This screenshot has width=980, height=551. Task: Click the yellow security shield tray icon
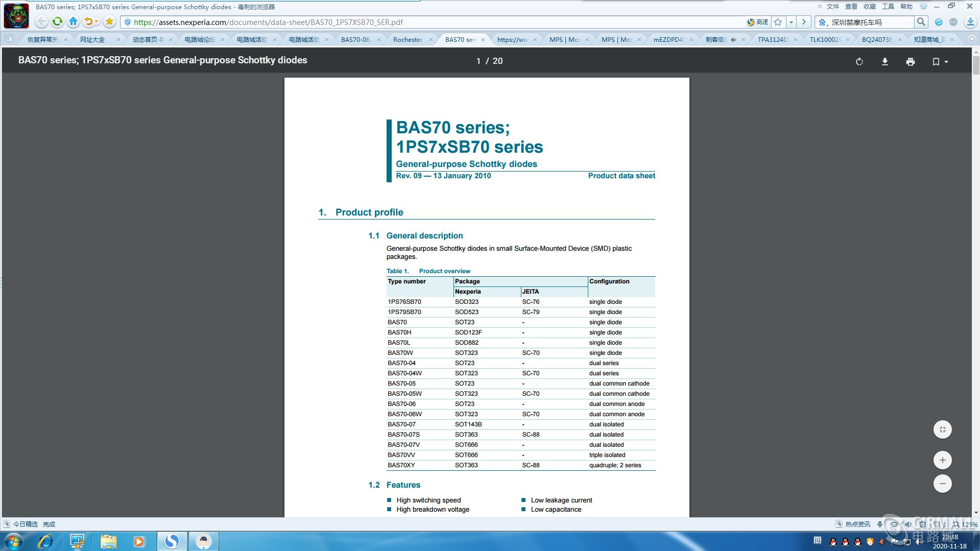click(x=870, y=542)
